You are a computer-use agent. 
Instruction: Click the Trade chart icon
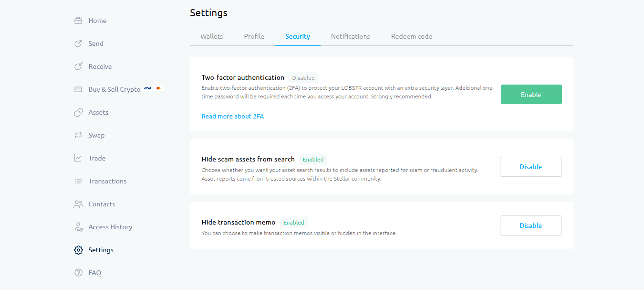[78, 158]
